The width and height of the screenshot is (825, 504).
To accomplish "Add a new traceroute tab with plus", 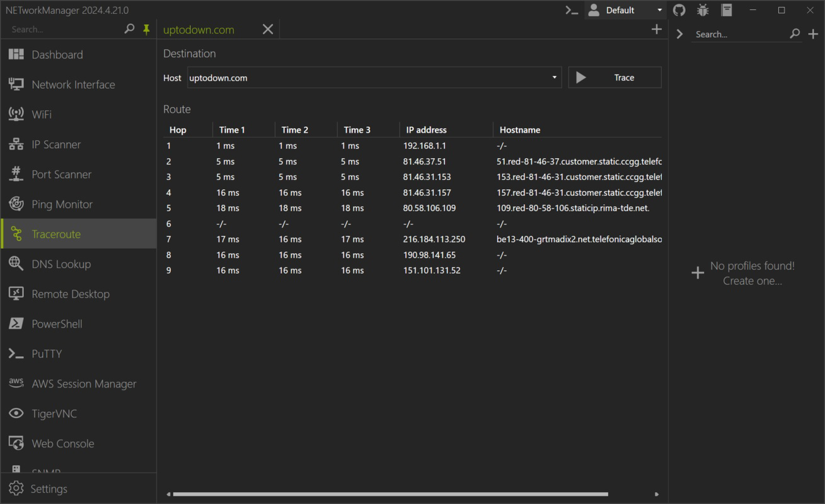I will 657,29.
